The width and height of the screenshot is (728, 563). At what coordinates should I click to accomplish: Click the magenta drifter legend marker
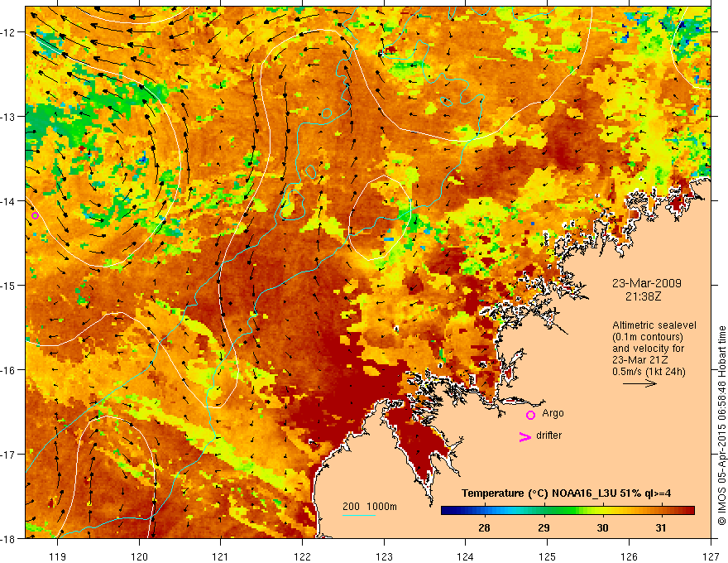coord(525,437)
